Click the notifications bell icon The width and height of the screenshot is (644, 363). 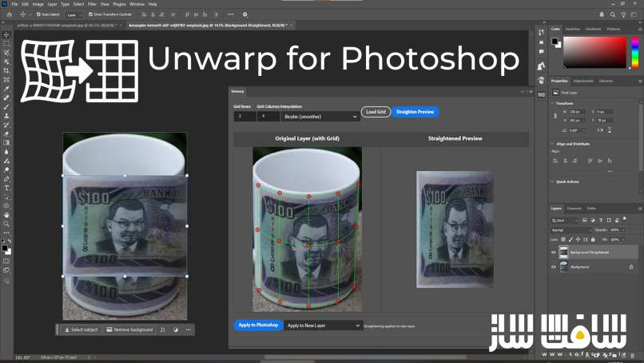(602, 14)
